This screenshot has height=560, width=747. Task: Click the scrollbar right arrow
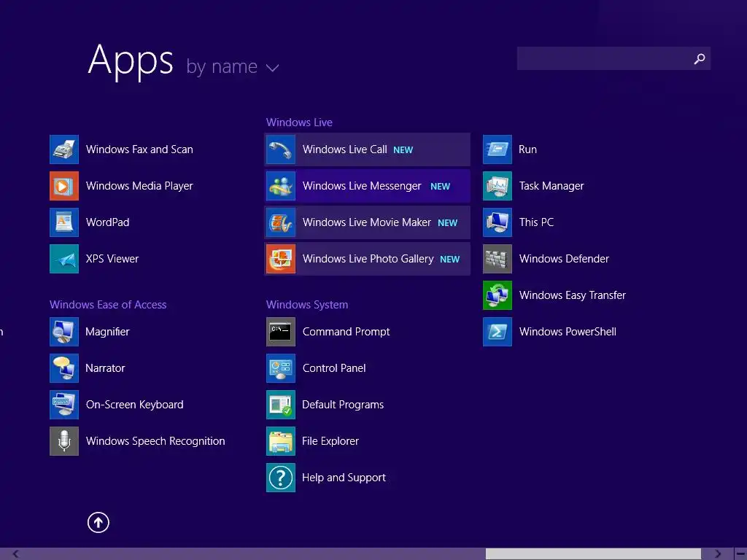pos(718,554)
